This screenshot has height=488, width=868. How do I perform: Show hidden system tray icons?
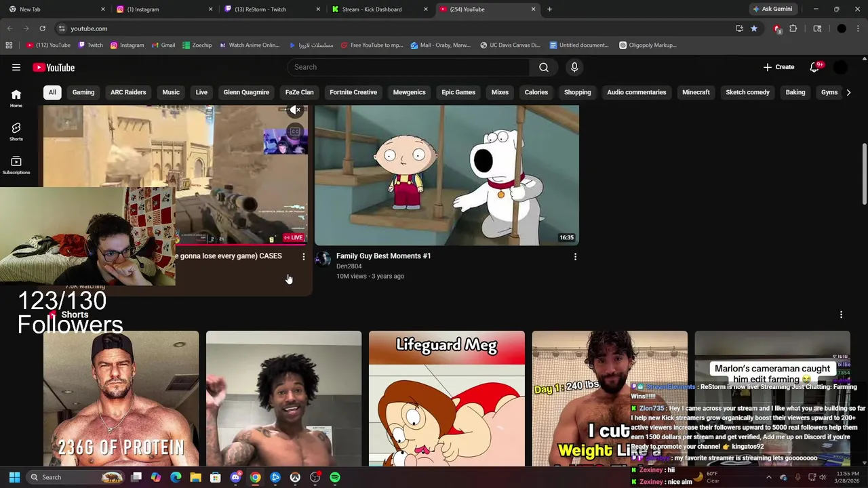[x=768, y=477]
